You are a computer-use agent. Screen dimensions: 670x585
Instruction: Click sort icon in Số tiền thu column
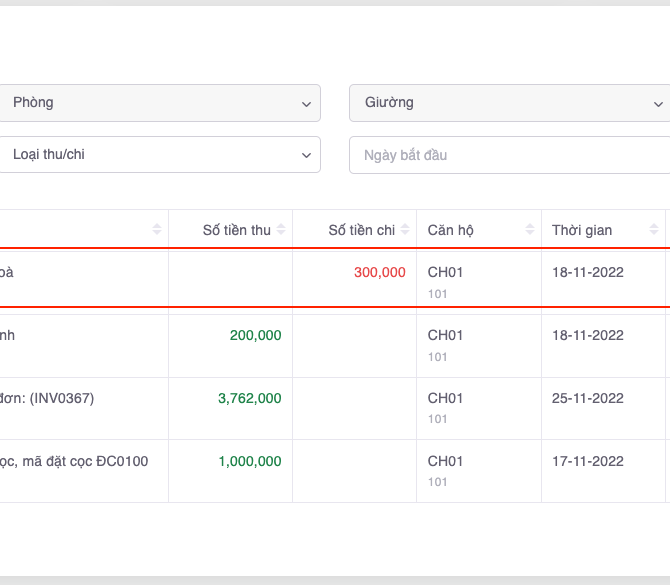click(282, 230)
